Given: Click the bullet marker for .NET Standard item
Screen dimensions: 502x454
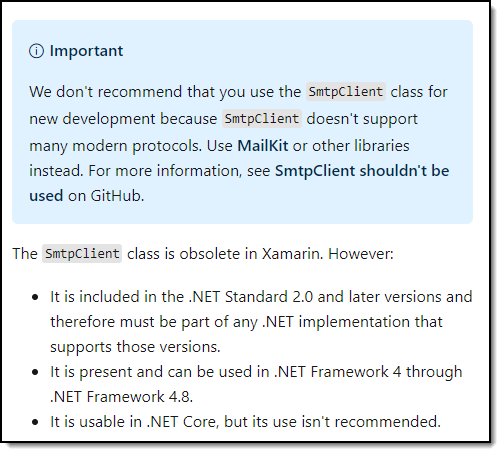Looking at the screenshot, I should [x=35, y=297].
